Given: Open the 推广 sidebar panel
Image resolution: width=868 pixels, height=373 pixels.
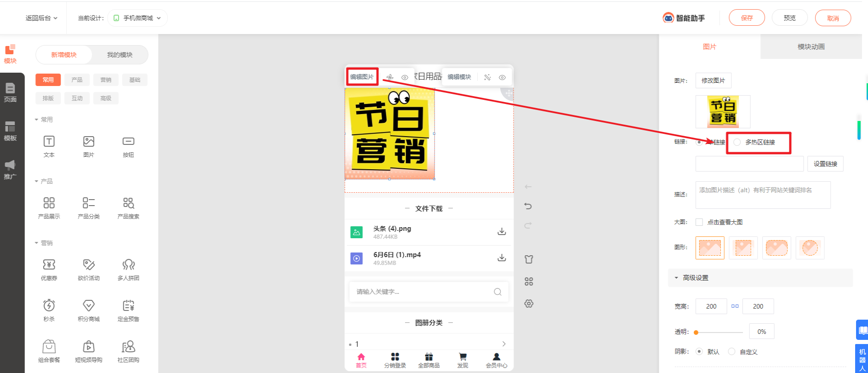Looking at the screenshot, I should (x=10, y=169).
